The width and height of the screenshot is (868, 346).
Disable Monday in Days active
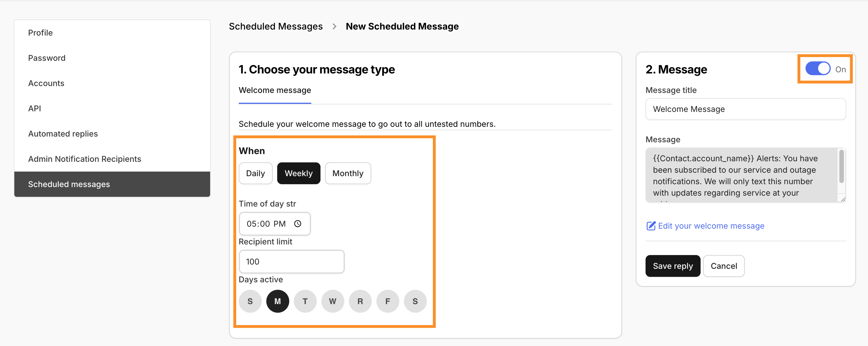tap(278, 301)
